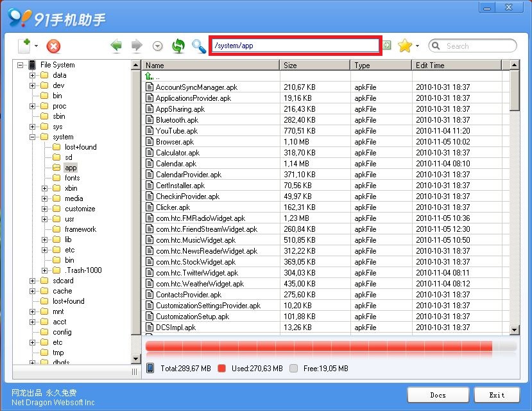Select the config folder in tree
The image size is (532, 411).
62,332
